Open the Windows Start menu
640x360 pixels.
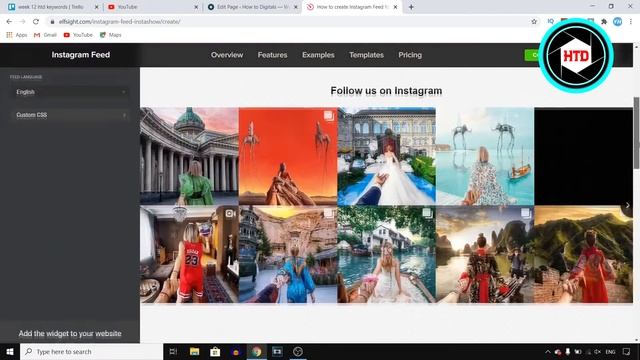(x=10, y=351)
